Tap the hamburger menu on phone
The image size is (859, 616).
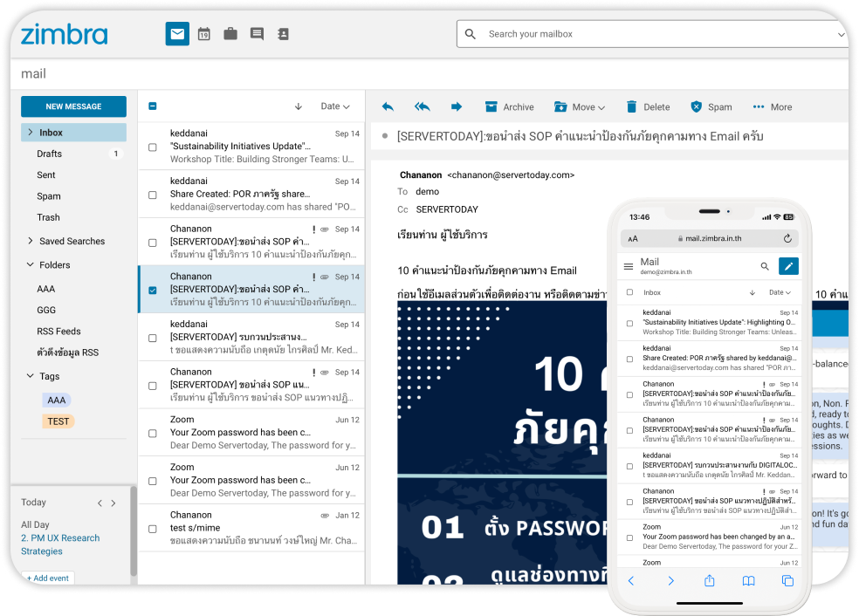[629, 267]
